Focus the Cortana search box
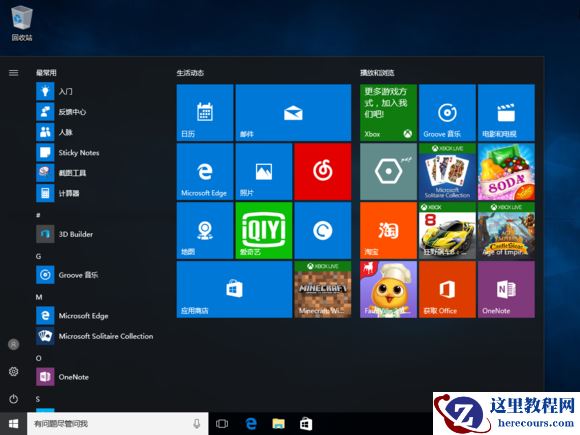Viewport: 580px width, 435px height. pyautogui.click(x=118, y=424)
